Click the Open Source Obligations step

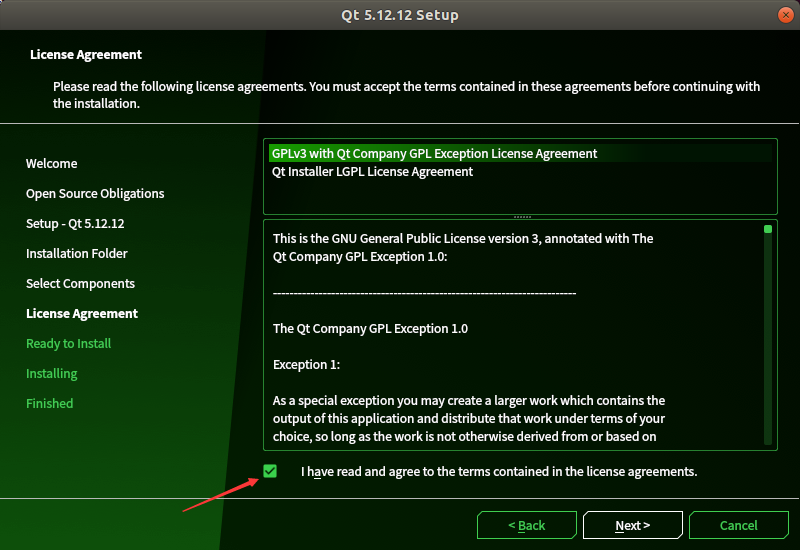pyautogui.click(x=95, y=193)
